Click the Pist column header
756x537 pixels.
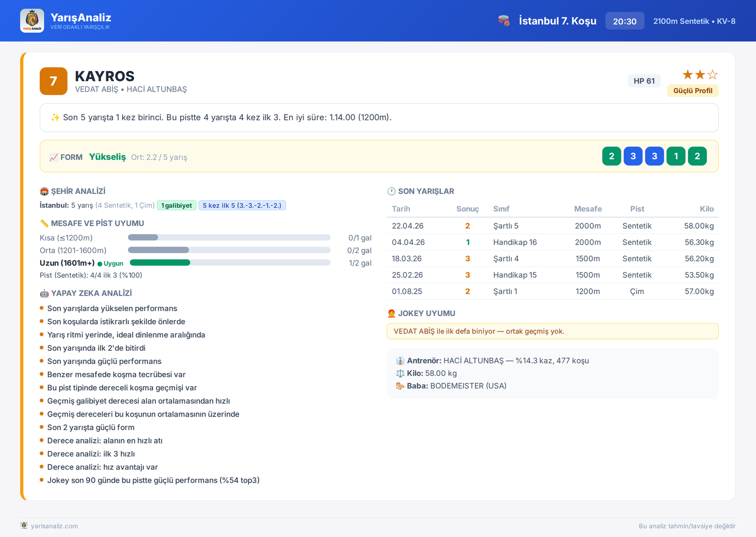click(x=637, y=209)
